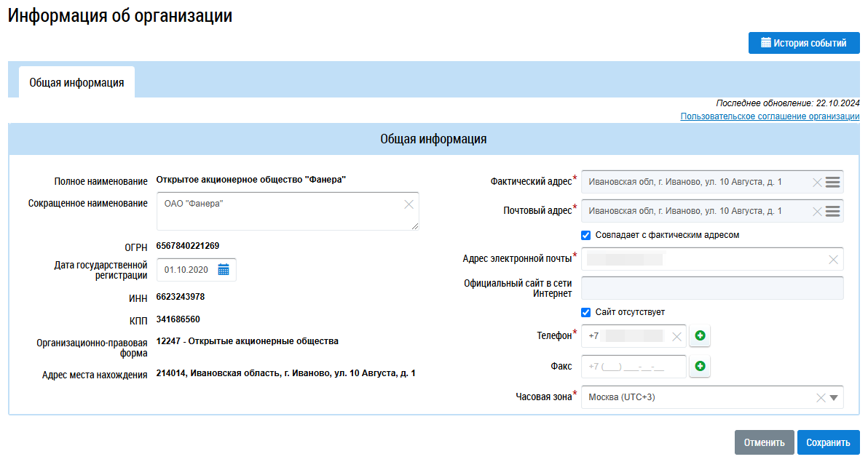
Task: Open the postal address menu icon
Action: click(833, 211)
